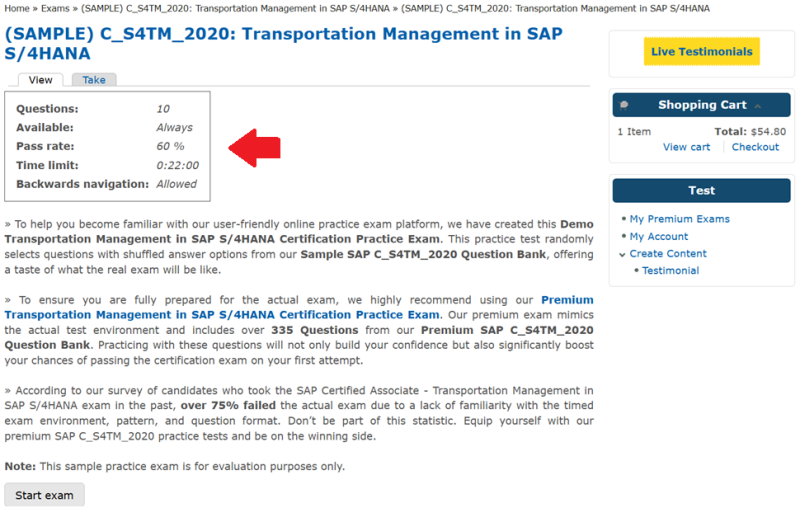Click the Shopping Cart header title
Image resolution: width=800 pixels, height=508 pixels.
pyautogui.click(x=702, y=105)
